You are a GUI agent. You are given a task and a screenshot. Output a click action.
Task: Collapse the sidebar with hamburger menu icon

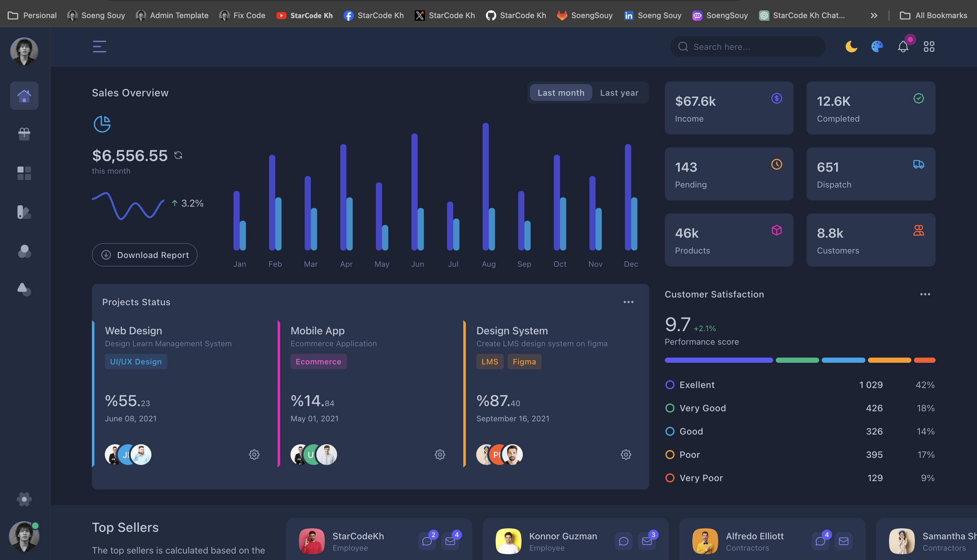click(x=99, y=47)
